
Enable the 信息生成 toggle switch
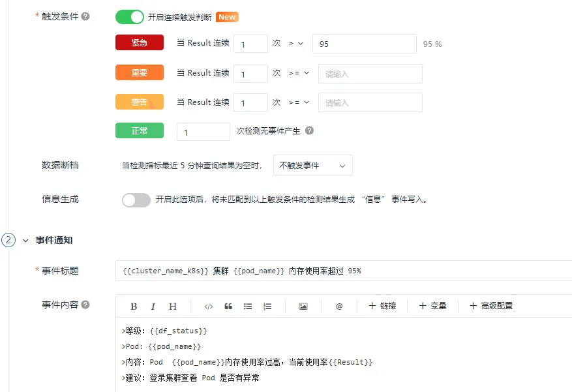(136, 200)
